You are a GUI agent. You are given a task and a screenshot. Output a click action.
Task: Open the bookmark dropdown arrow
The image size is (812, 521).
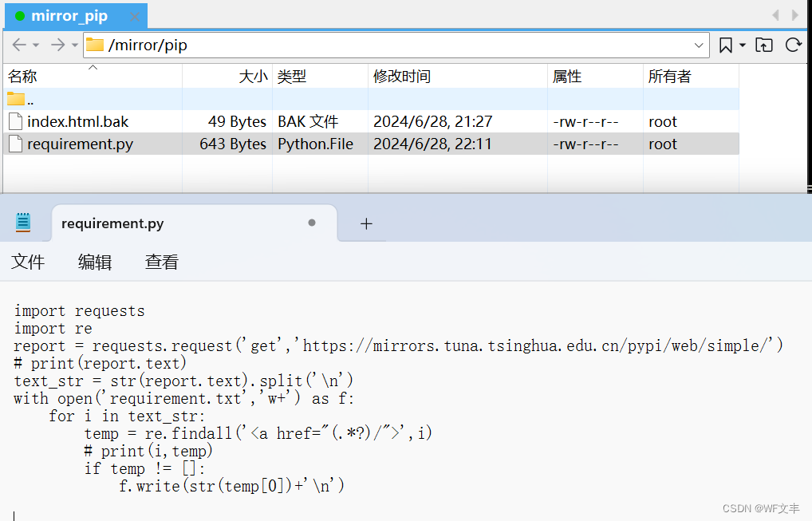(743, 45)
